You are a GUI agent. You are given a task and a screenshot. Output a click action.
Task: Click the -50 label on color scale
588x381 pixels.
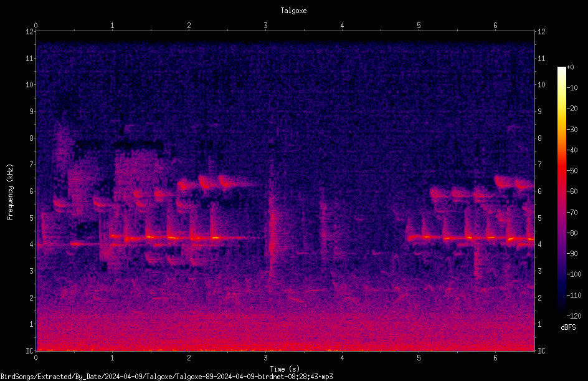(x=572, y=170)
